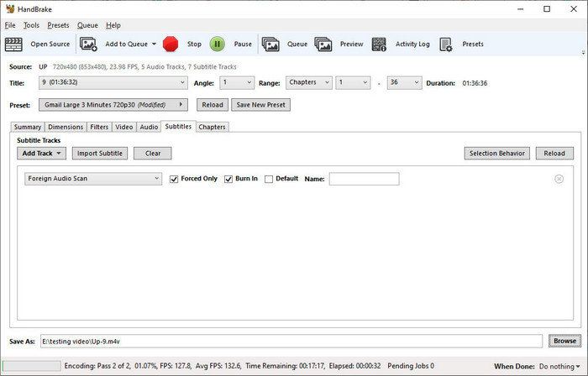588x376 pixels.
Task: Click the Save As file path field
Action: tap(291, 342)
